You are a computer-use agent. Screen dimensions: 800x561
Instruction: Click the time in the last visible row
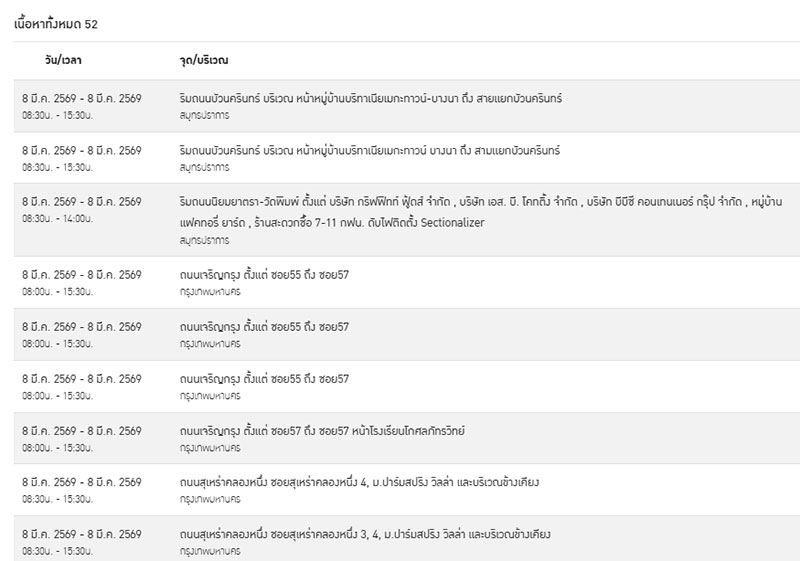[x=57, y=550]
